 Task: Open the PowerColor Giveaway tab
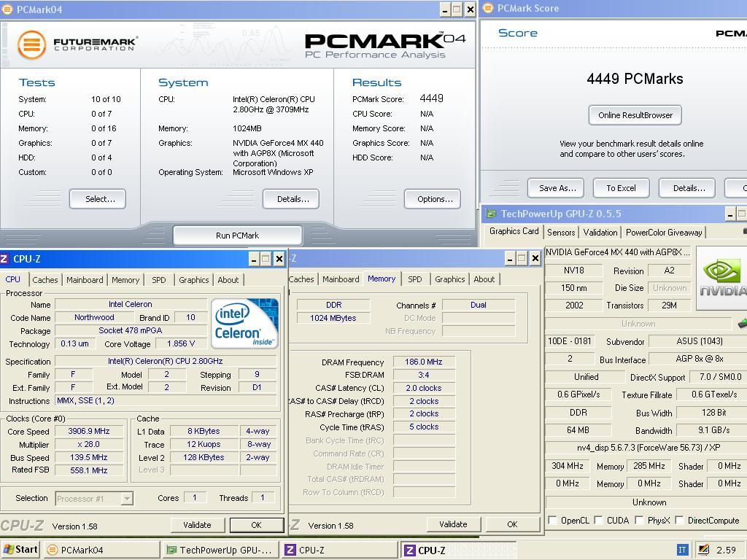[664, 233]
